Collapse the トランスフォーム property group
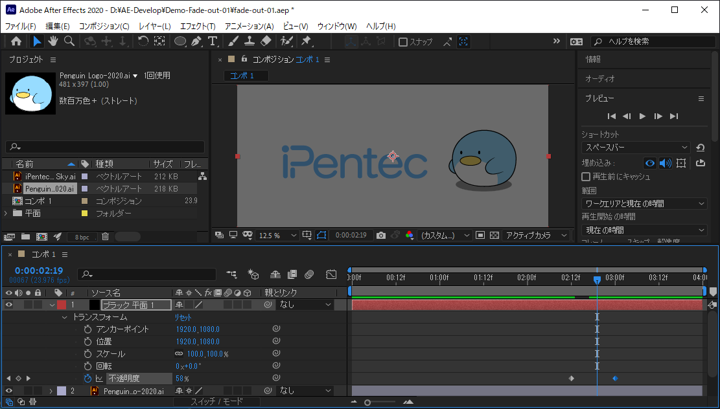 pyautogui.click(x=64, y=317)
